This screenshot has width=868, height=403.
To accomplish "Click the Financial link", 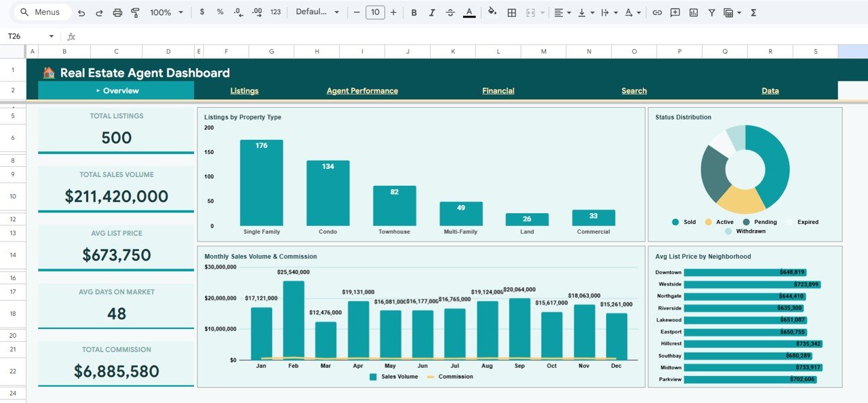I will [x=498, y=90].
